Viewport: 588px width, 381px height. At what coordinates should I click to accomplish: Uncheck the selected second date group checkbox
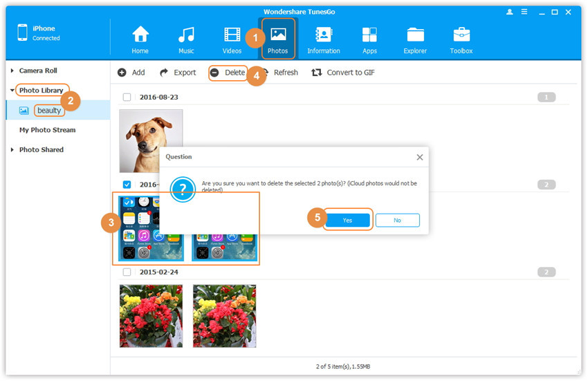[x=127, y=185]
